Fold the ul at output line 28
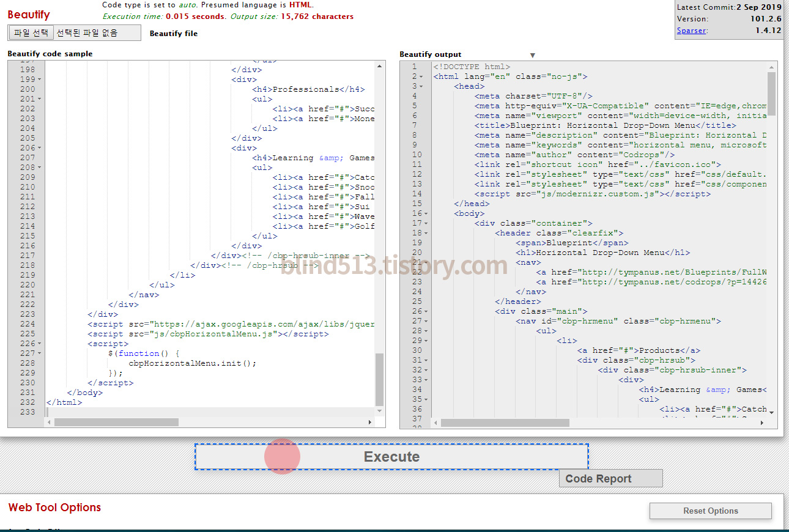 click(x=426, y=331)
